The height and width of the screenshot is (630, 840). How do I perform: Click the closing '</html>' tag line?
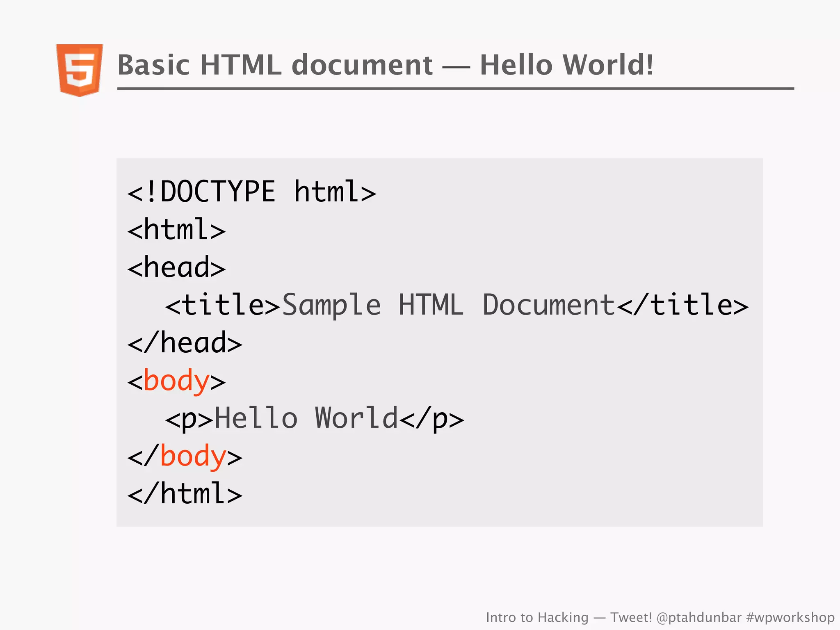point(185,493)
